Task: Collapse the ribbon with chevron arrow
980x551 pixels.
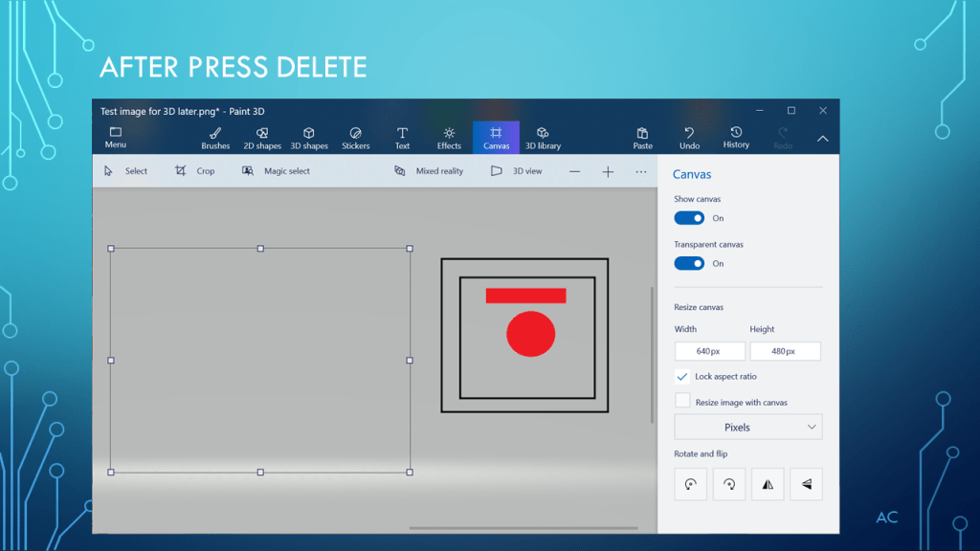Action: coord(822,139)
